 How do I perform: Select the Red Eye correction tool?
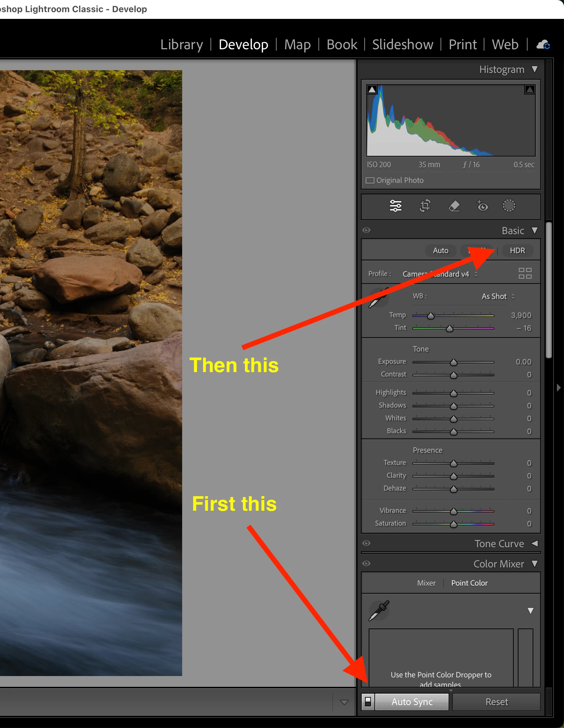pyautogui.click(x=482, y=205)
